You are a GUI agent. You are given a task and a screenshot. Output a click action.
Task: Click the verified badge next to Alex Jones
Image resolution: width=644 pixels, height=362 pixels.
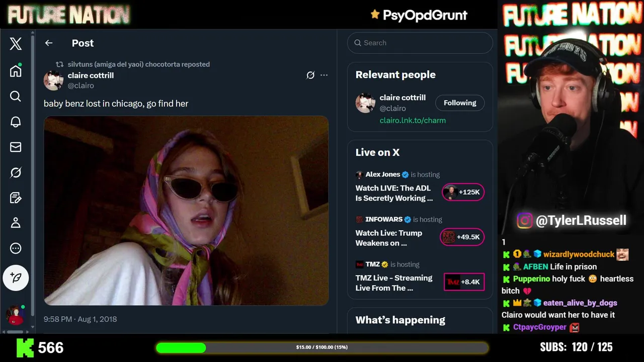[405, 174]
